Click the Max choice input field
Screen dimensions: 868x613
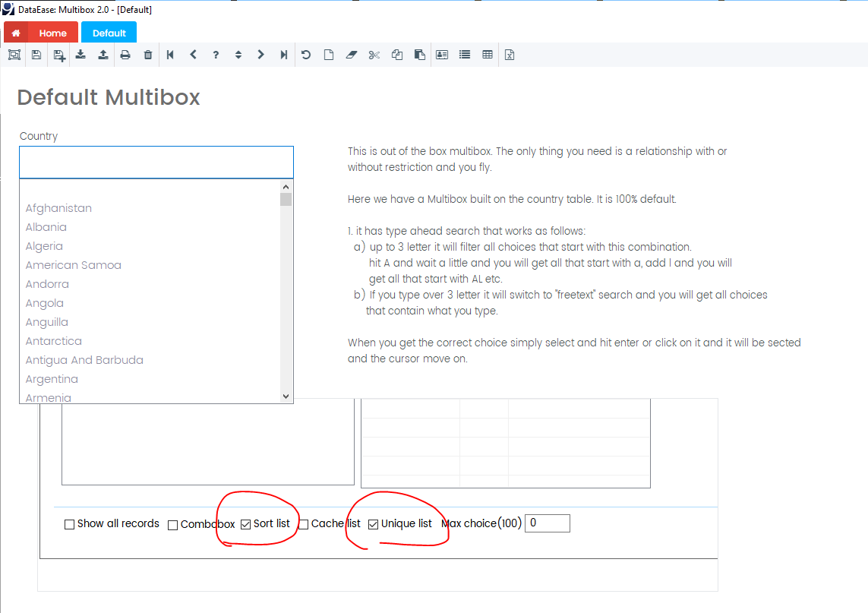point(547,523)
